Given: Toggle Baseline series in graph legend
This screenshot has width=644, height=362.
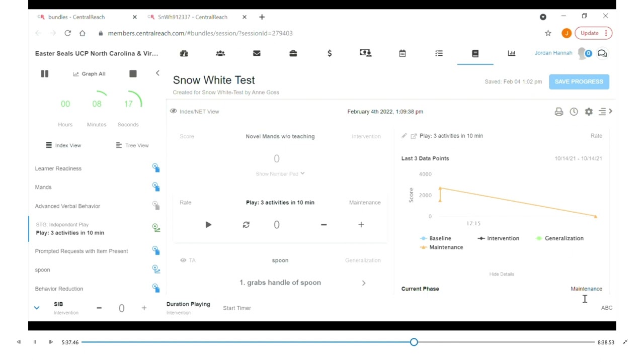Looking at the screenshot, I should point(436,238).
